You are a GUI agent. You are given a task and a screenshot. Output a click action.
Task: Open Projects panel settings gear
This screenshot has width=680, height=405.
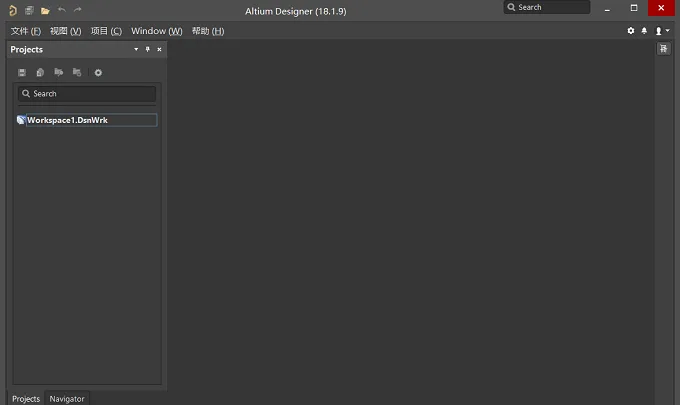98,73
